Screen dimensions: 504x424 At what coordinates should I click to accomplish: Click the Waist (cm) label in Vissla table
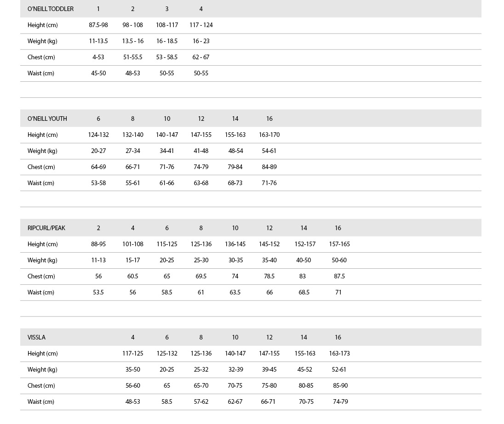[41, 401]
